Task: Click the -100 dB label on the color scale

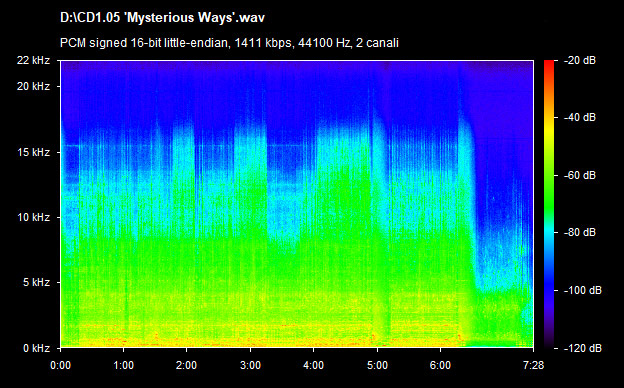Action: click(x=583, y=291)
